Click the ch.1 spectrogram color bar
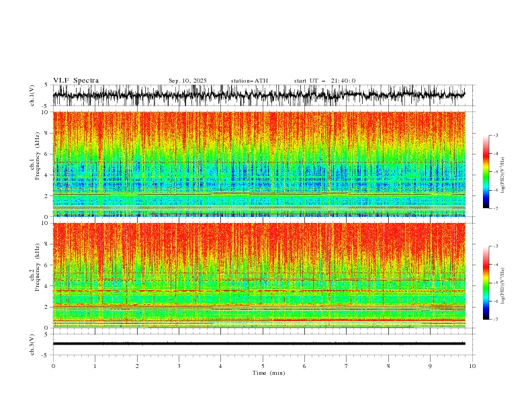Image resolution: width=532 pixels, height=411 pixels. 486,172
